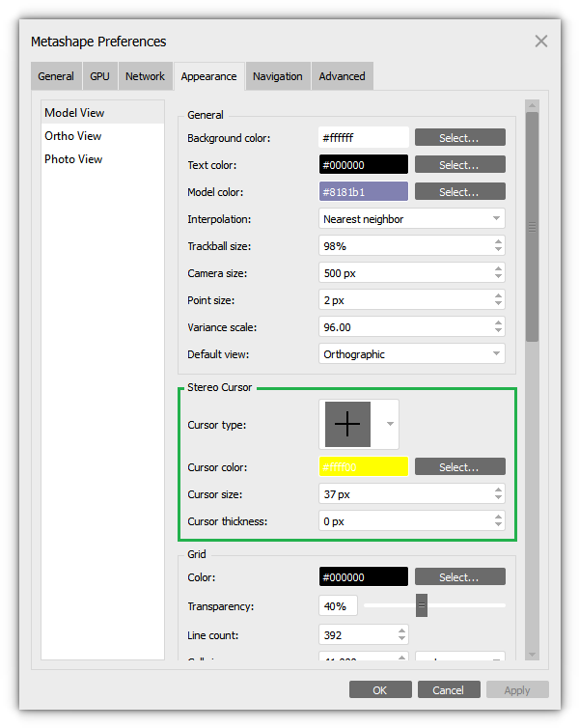579x728 pixels.
Task: Decrease Line count with down arrow
Action: [401, 639]
